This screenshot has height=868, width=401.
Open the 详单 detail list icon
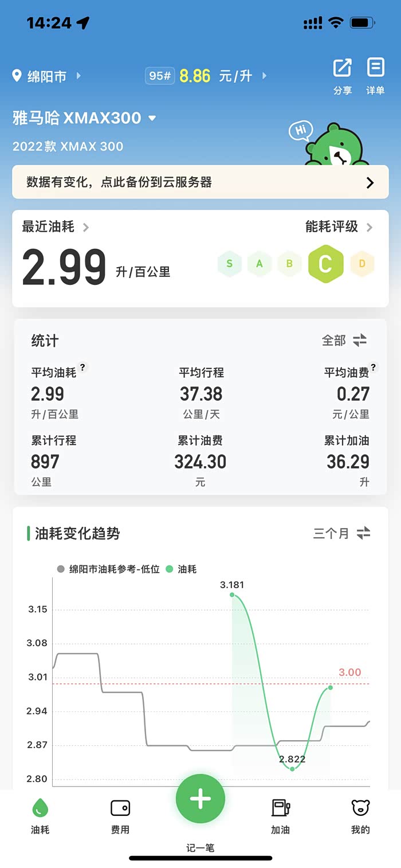click(375, 69)
